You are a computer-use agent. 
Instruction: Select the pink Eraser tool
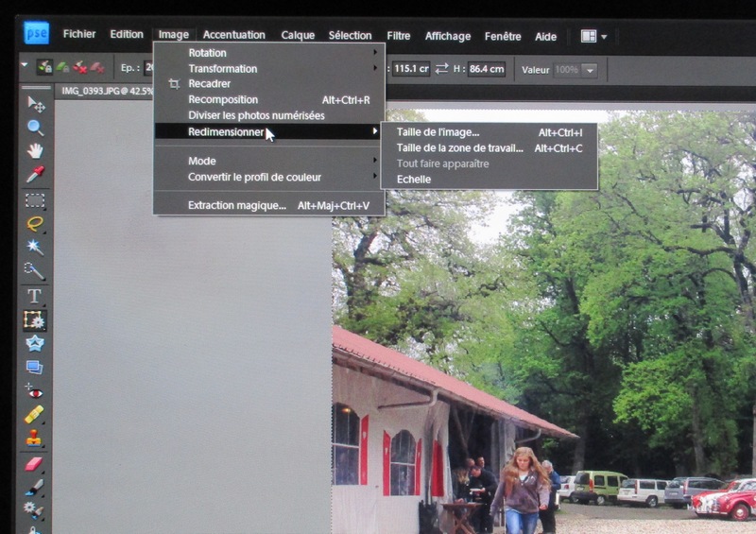pyautogui.click(x=35, y=463)
